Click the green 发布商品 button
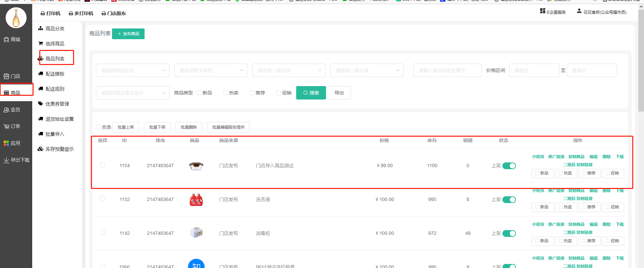 click(x=128, y=34)
